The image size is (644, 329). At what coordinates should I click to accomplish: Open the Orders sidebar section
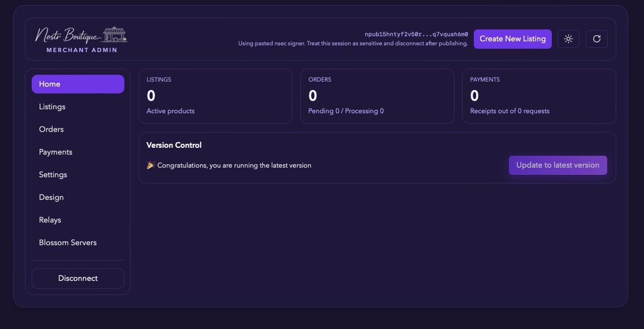[51, 129]
